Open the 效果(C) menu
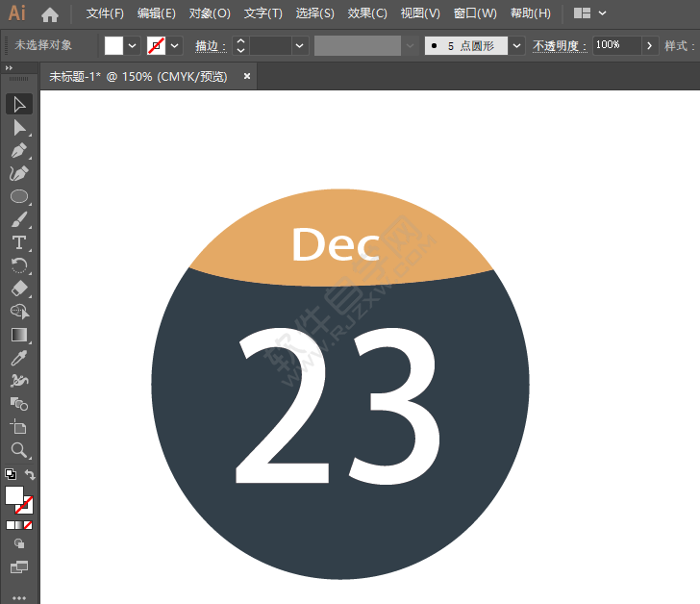The height and width of the screenshot is (604, 700). coord(367,13)
